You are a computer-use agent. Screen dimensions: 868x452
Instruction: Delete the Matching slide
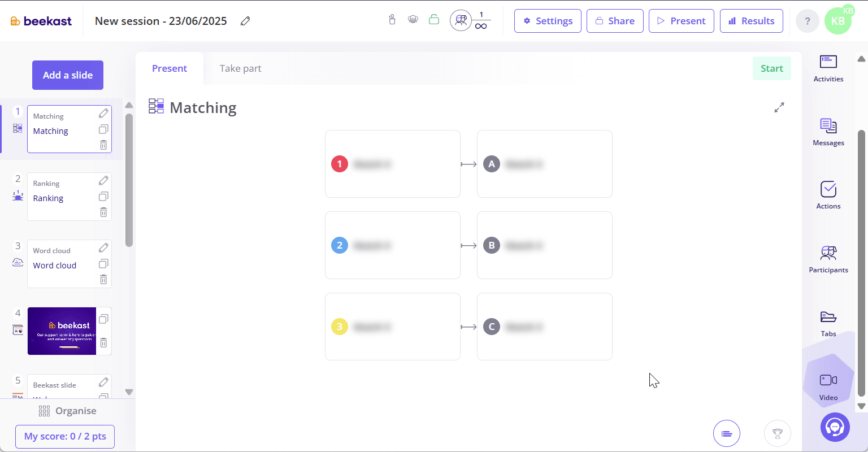pyautogui.click(x=103, y=145)
